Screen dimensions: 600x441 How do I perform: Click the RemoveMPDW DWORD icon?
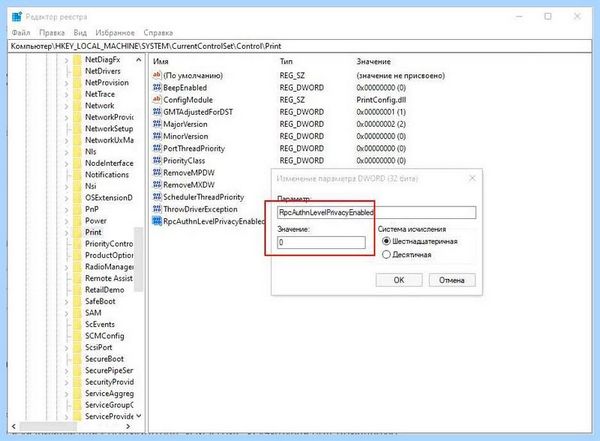click(157, 172)
